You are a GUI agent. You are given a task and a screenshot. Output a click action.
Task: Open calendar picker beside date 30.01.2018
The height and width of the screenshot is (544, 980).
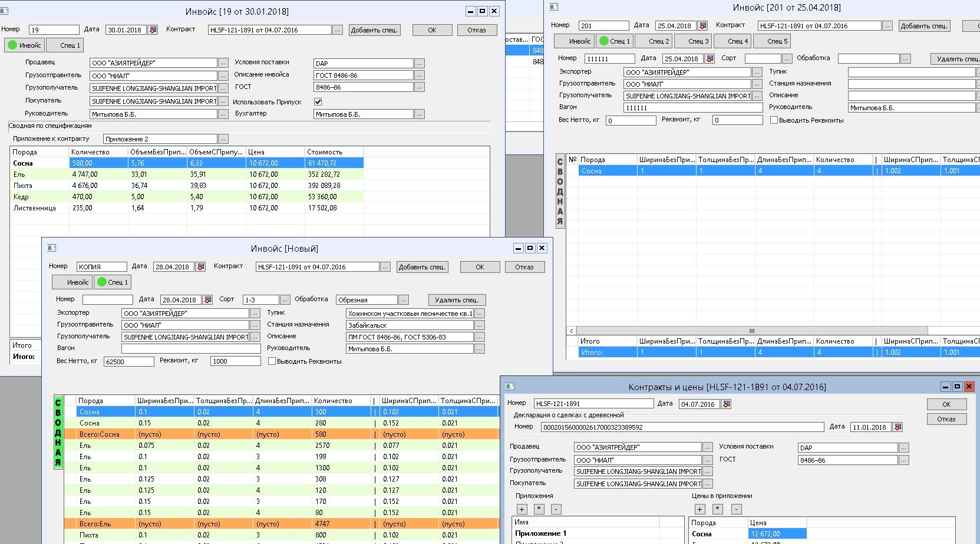click(153, 30)
